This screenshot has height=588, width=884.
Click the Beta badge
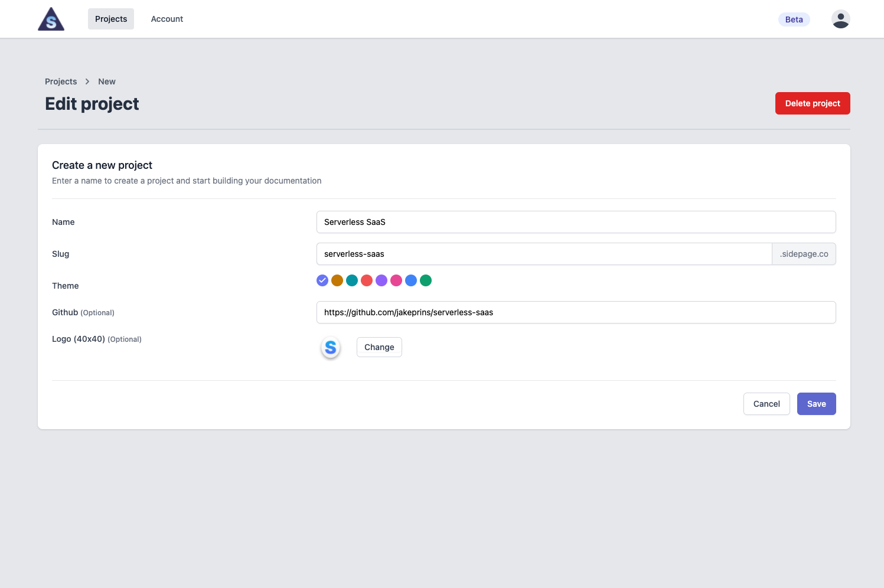(794, 19)
